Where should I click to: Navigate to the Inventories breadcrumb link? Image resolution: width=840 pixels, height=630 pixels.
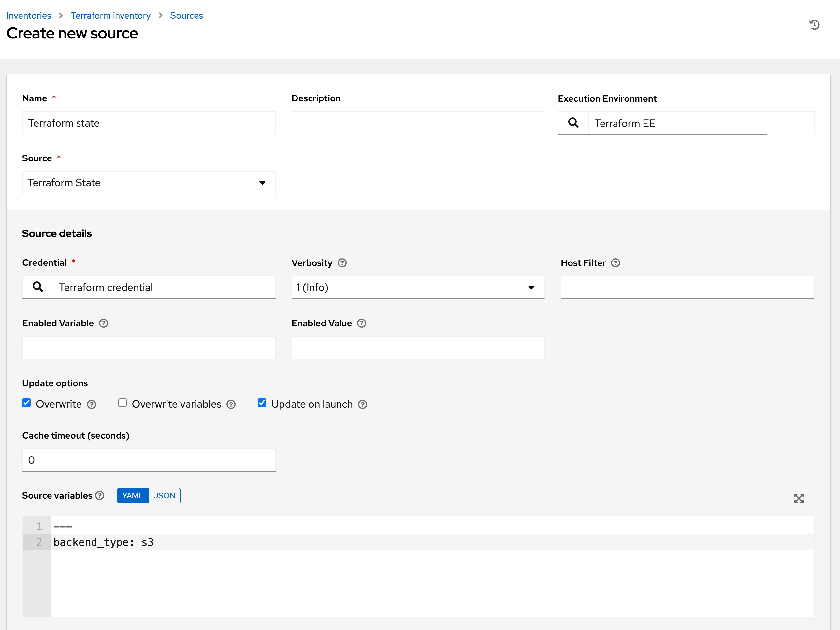click(x=28, y=15)
